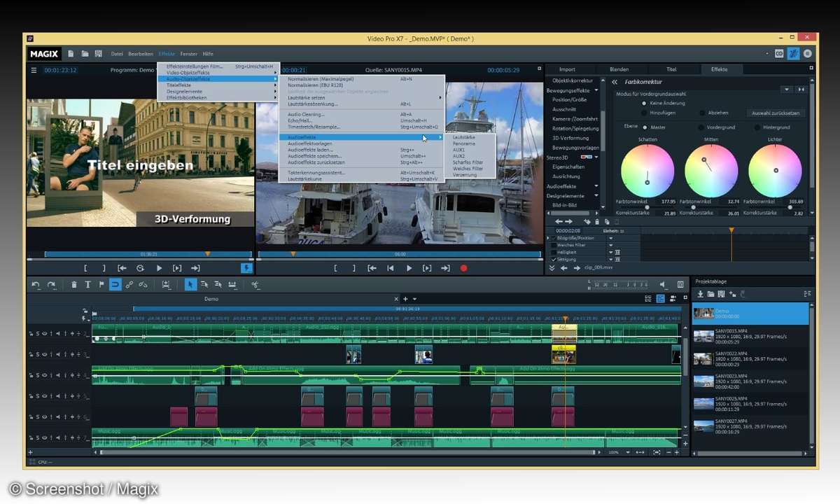Image resolution: width=840 pixels, height=504 pixels.
Task: Select the Master layer radio button
Action: [x=644, y=127]
